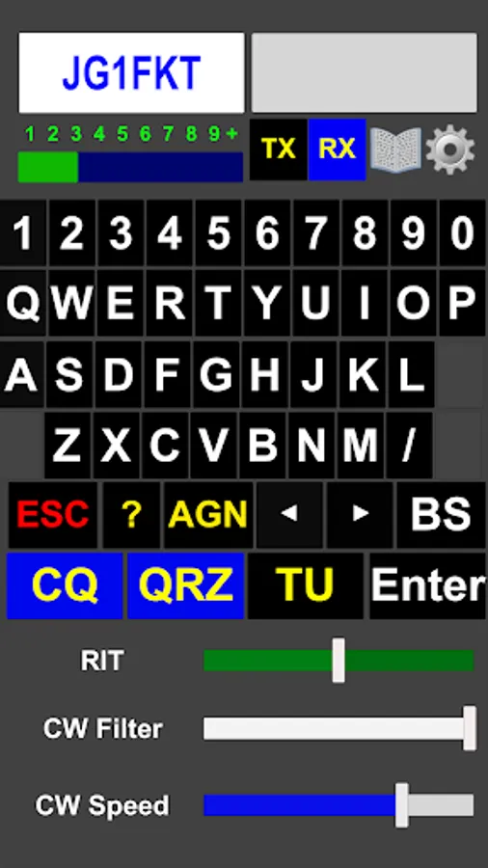Viewport: 488px width, 868px height.
Task: Move cursor left with arrow key
Action: coord(289,514)
